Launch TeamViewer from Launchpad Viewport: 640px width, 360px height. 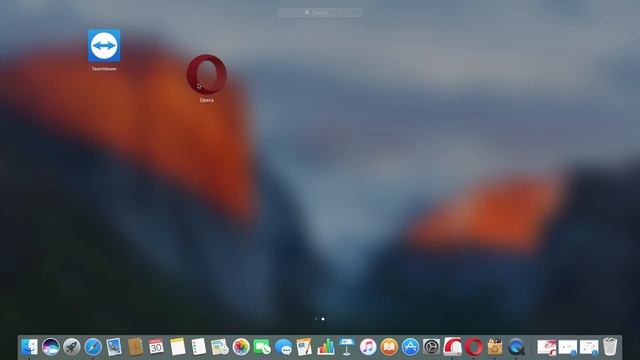point(104,46)
